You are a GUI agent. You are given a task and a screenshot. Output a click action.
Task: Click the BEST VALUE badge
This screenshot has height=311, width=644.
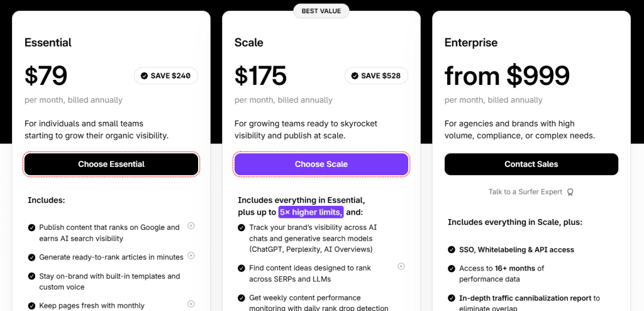coord(321,10)
